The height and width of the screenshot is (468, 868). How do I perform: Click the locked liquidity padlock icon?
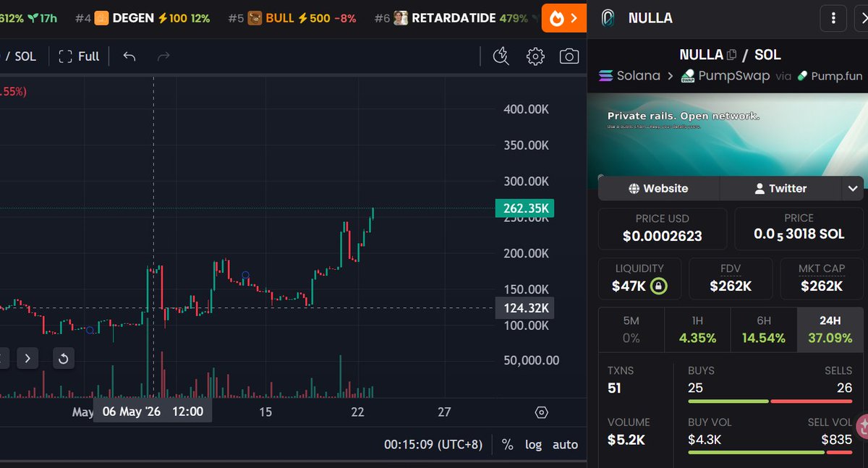[x=658, y=286]
